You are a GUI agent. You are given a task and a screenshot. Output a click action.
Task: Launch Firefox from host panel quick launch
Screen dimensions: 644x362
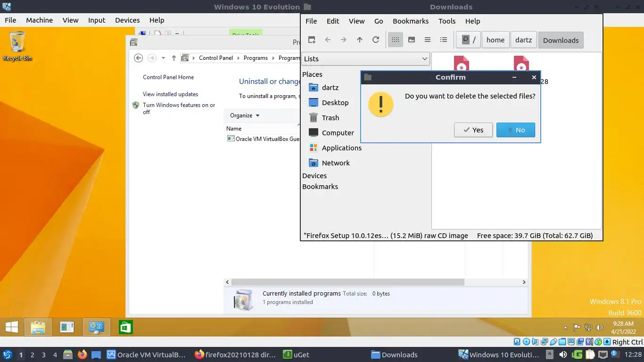[x=83, y=354]
